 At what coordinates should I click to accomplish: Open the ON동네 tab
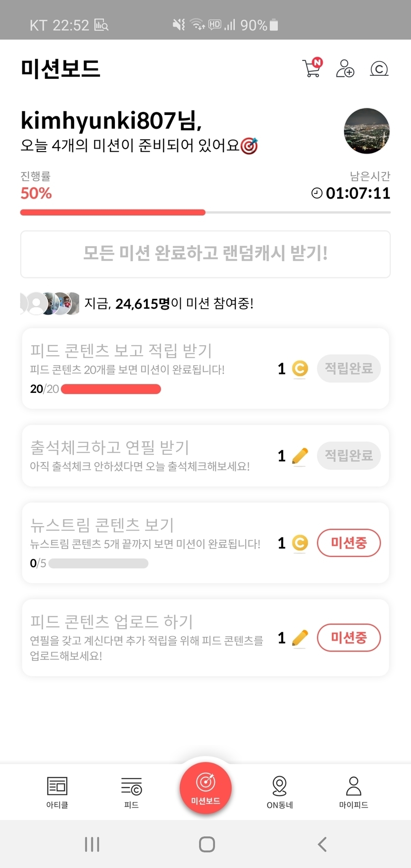tap(280, 792)
